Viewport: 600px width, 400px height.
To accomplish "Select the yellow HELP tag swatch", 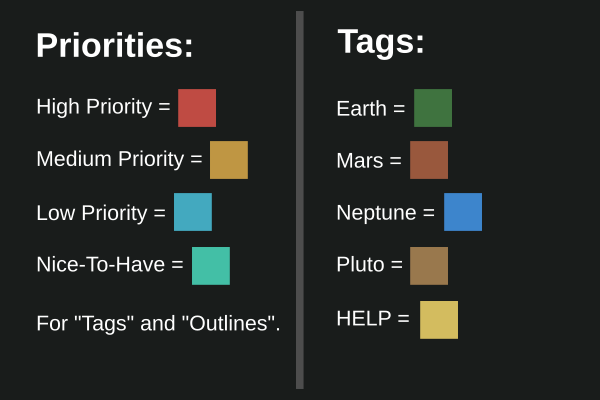I will [439, 320].
